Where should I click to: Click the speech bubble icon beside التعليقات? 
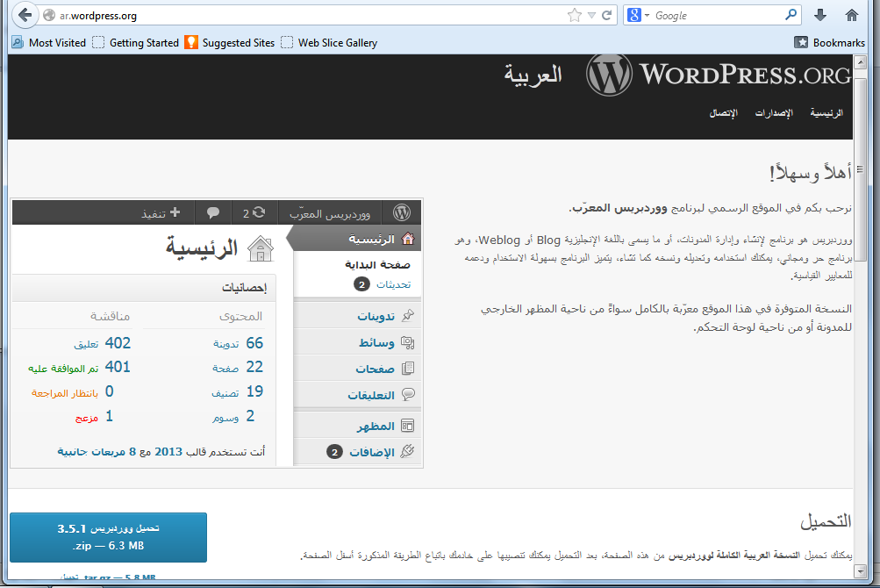408,394
